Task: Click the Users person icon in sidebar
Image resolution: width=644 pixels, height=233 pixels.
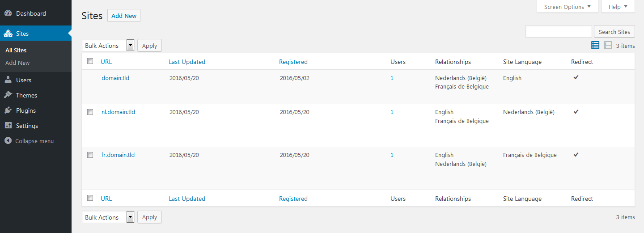Action: pyautogui.click(x=8, y=80)
